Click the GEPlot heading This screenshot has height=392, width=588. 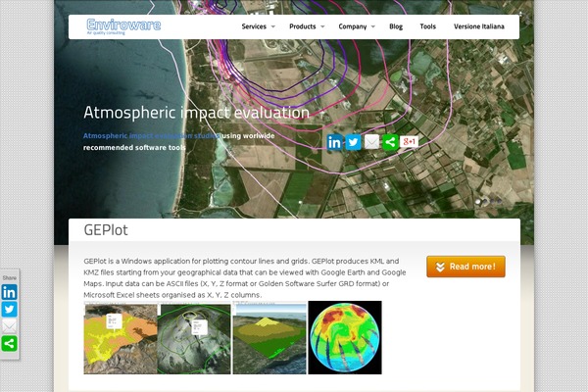[x=106, y=230]
